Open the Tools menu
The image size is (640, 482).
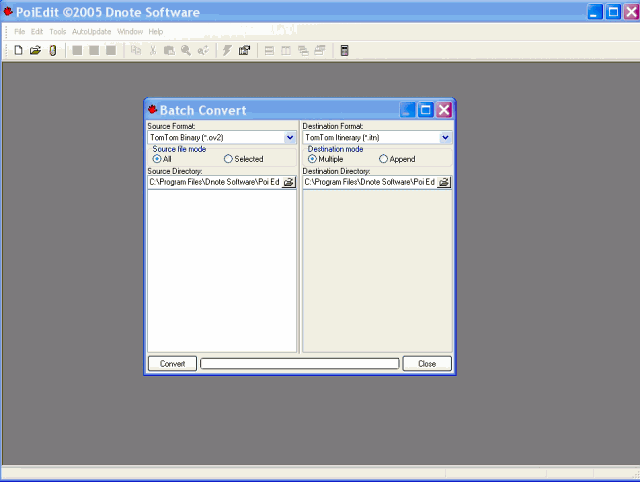tap(58, 31)
